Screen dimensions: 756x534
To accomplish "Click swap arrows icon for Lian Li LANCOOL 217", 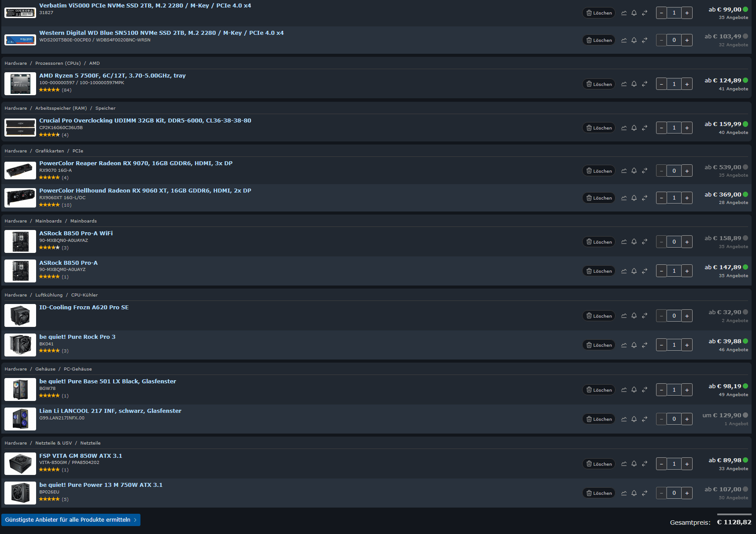I will pos(645,419).
